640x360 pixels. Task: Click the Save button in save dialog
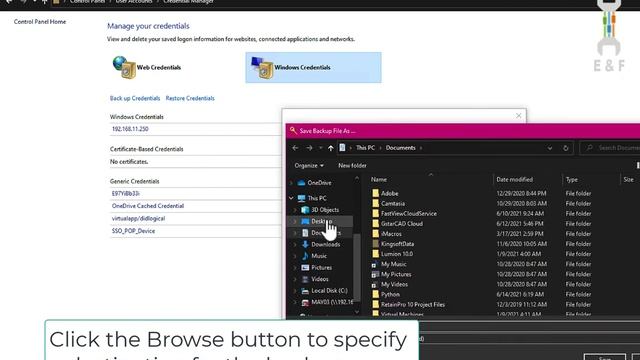pyautogui.click(x=604, y=357)
